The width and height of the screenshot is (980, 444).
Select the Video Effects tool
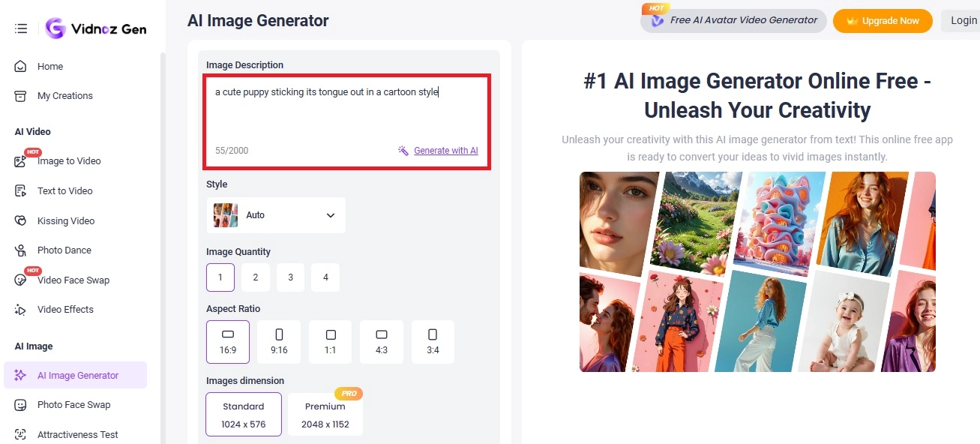[x=65, y=309]
